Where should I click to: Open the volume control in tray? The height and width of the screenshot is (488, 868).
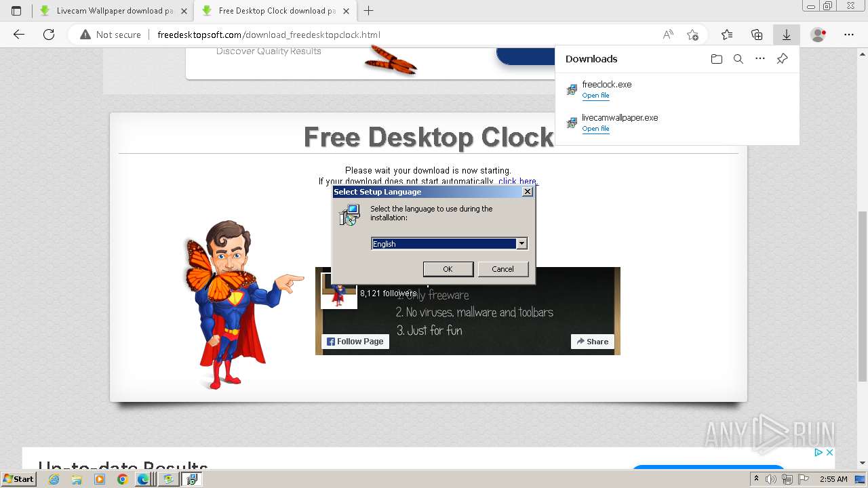(x=771, y=479)
